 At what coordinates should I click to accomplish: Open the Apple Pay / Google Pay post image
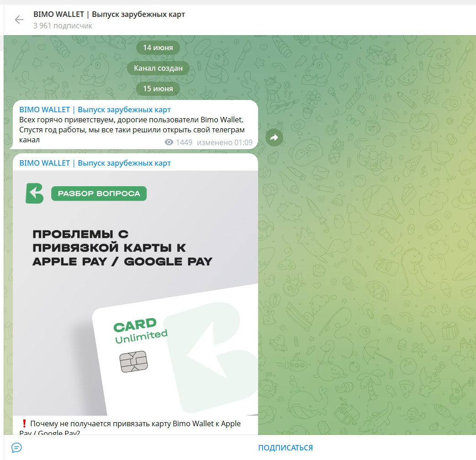pyautogui.click(x=135, y=293)
